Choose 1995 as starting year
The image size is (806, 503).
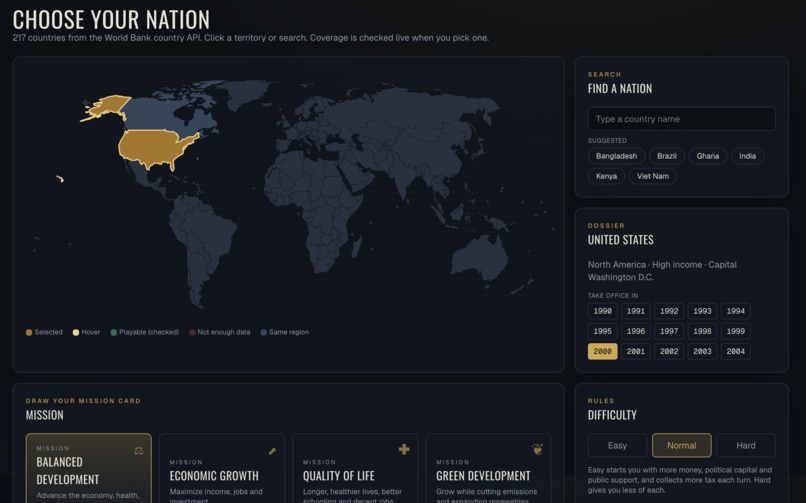click(x=602, y=331)
